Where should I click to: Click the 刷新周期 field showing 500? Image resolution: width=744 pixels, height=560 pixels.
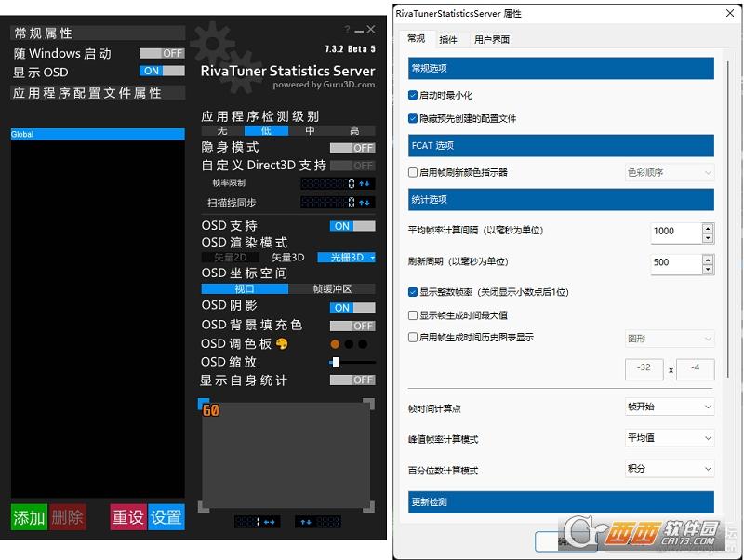(x=676, y=263)
